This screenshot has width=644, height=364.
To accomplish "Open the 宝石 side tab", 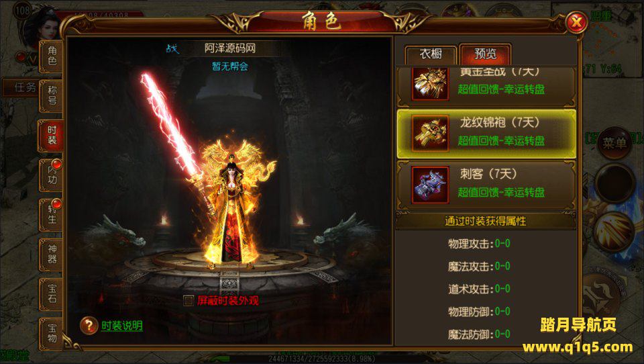I will 51,293.
